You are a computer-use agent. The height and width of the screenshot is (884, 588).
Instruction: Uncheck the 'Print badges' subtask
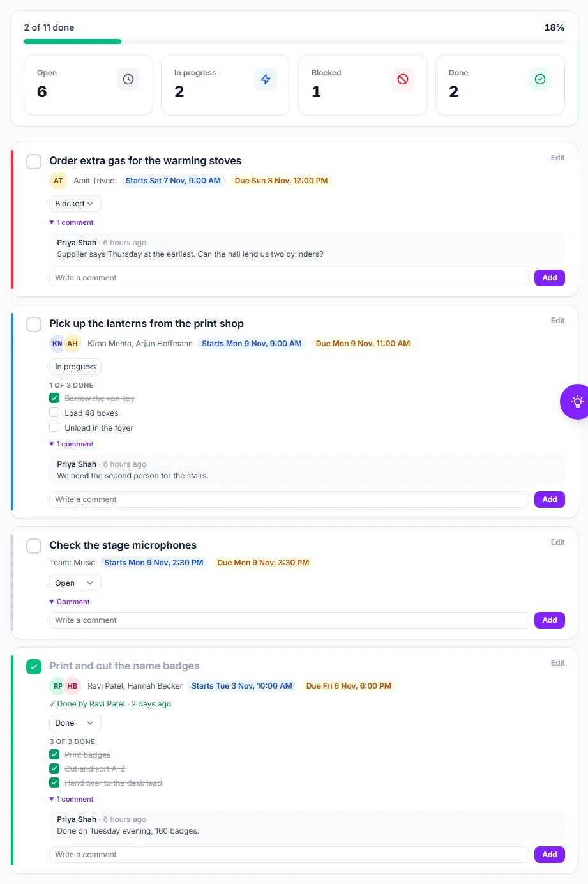point(54,754)
